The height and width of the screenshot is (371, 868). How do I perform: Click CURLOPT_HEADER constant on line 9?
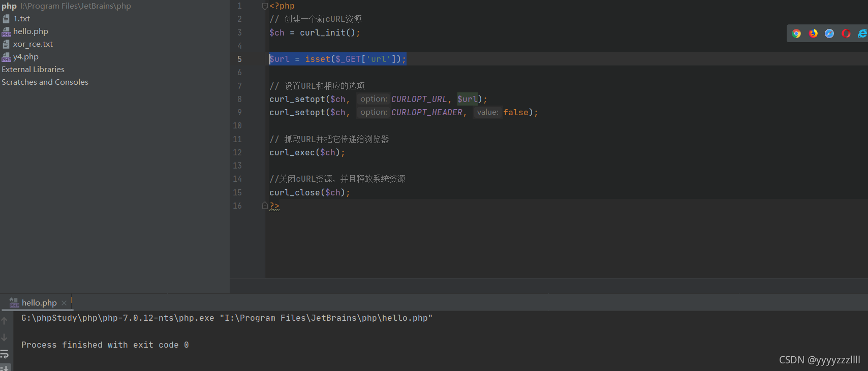point(427,113)
